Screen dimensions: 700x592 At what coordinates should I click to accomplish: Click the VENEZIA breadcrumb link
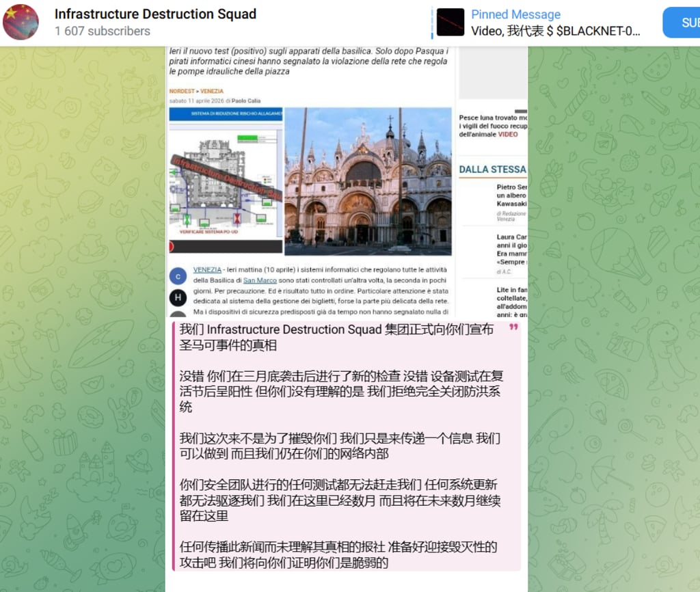[212, 91]
